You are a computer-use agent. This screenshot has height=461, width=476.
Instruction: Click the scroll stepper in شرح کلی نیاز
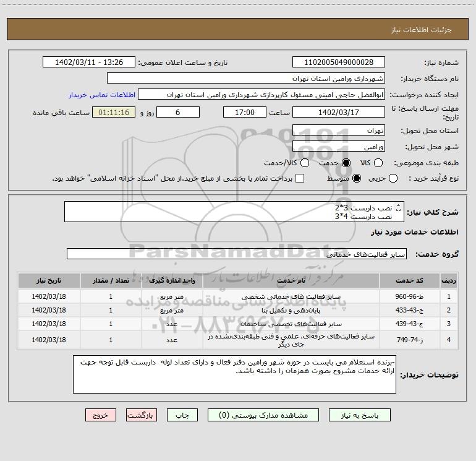(x=399, y=208)
